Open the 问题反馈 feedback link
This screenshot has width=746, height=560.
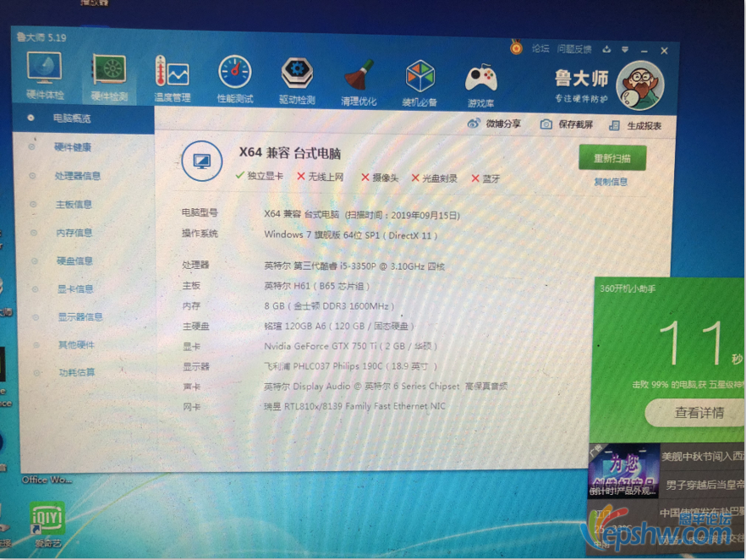(x=574, y=49)
